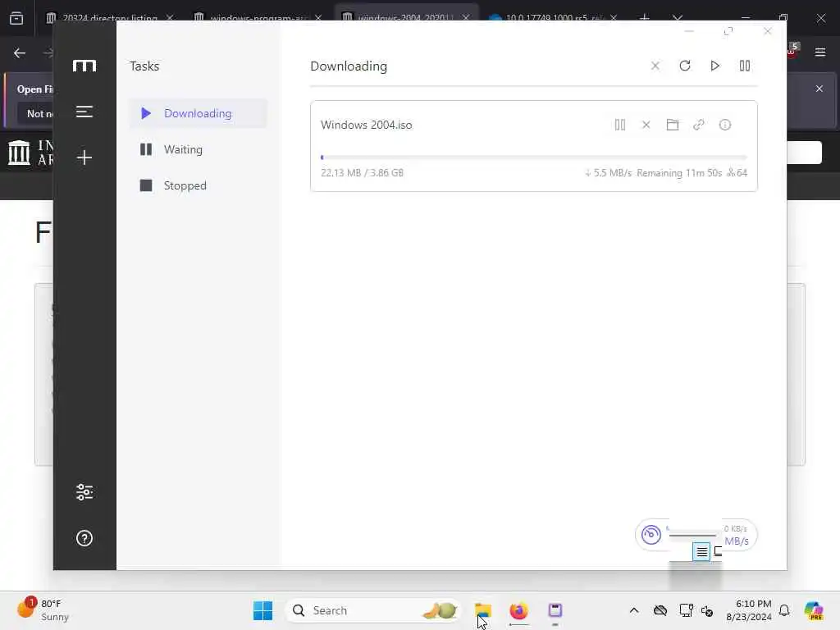Switch to the windows-program browser tab
This screenshot has width=840, height=630.
click(x=258, y=18)
